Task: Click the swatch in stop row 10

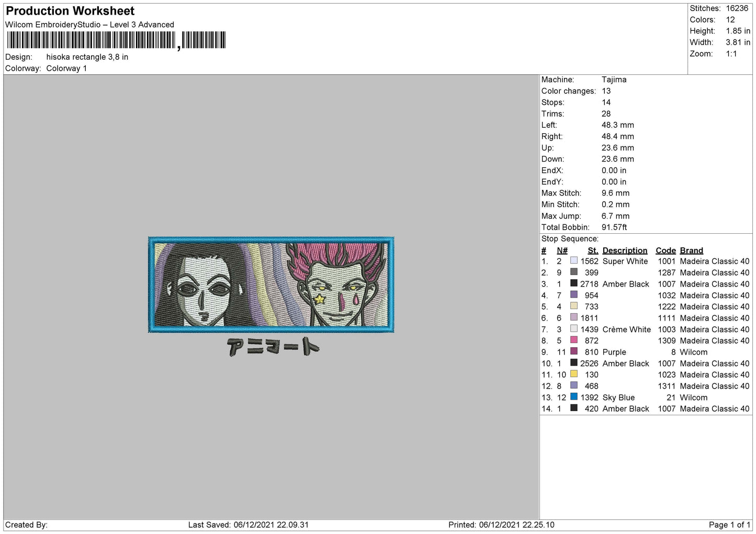Action: coord(574,363)
